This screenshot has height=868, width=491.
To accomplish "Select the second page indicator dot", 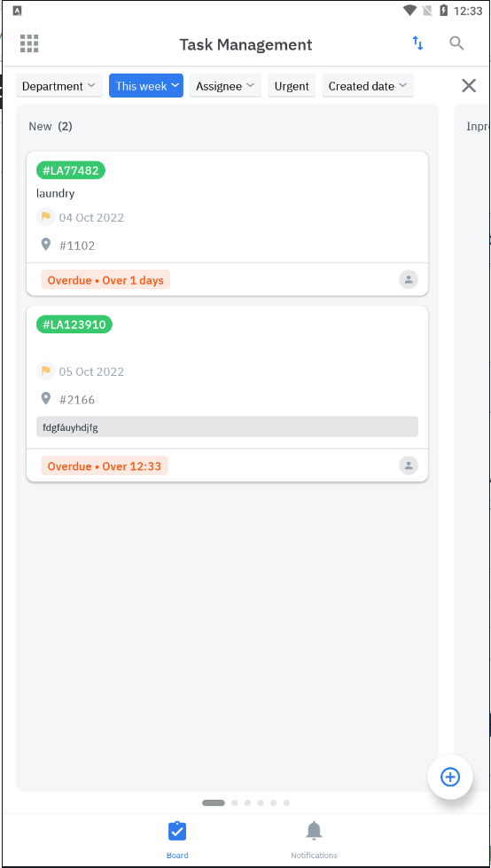I will click(235, 802).
